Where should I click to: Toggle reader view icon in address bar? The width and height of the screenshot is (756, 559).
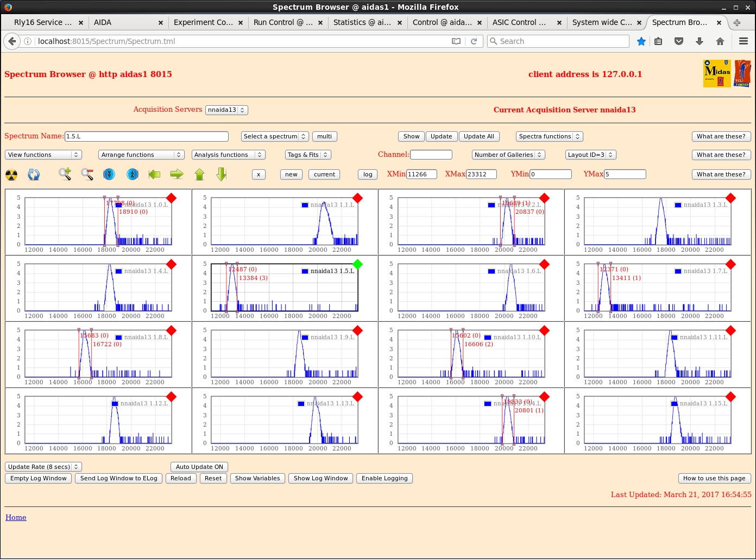click(x=456, y=41)
